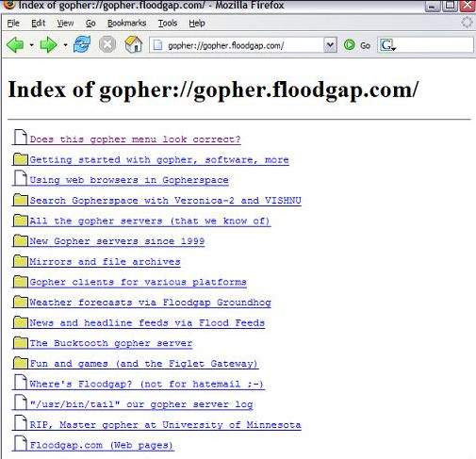Open 'Weather forecasts via Floodgap Groundhog' link
Viewport: 476px width, 459px height.
click(150, 303)
